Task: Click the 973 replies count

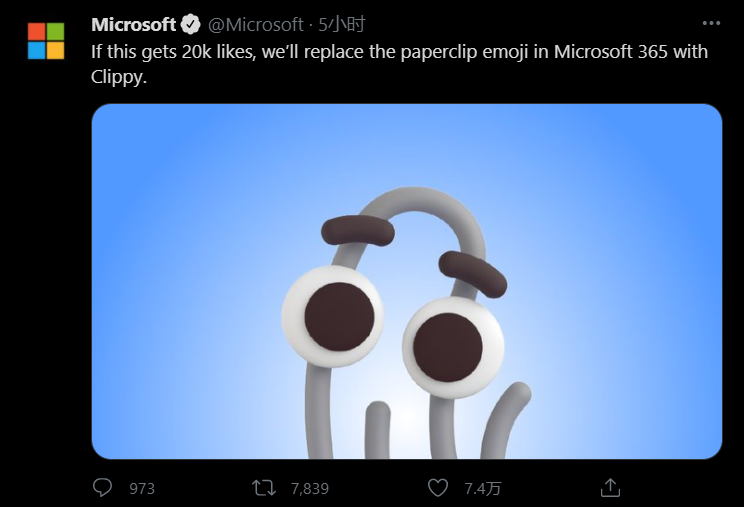Action: click(x=142, y=489)
